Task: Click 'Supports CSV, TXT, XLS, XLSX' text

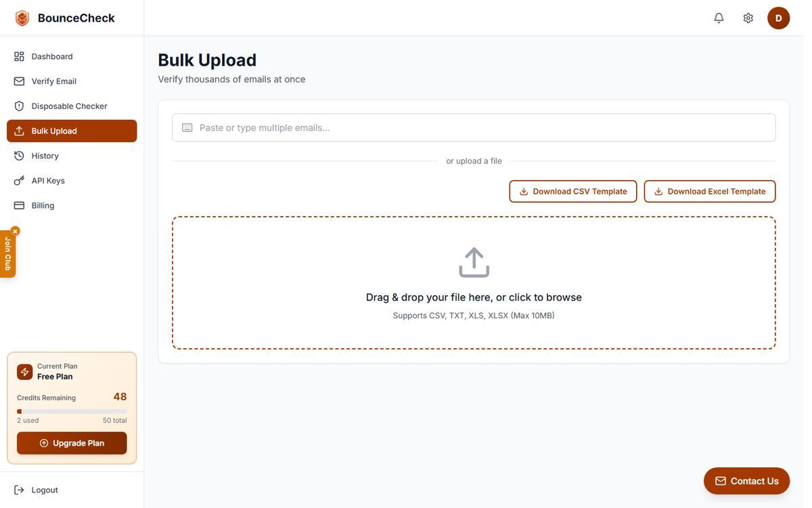Action: click(x=474, y=316)
